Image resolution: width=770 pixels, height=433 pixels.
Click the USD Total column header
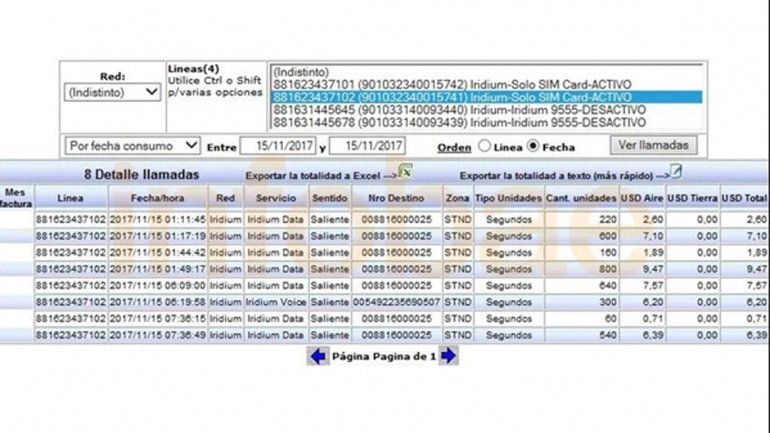[744, 198]
